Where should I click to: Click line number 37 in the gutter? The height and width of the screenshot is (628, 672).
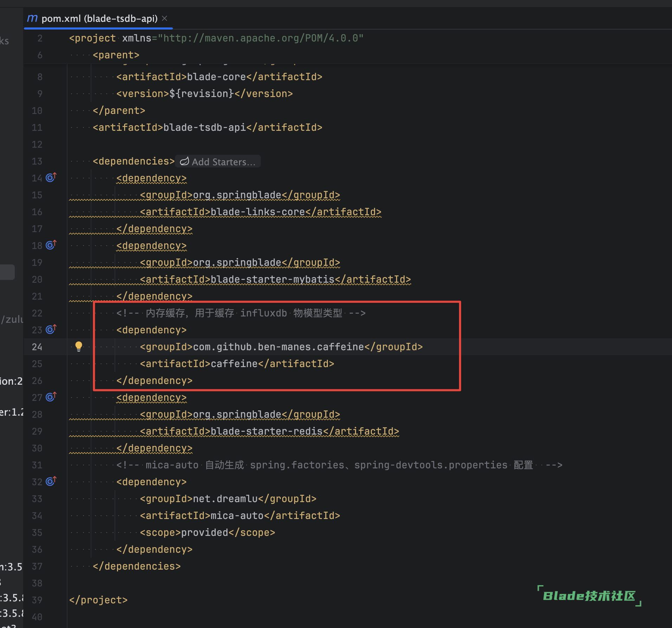point(37,566)
